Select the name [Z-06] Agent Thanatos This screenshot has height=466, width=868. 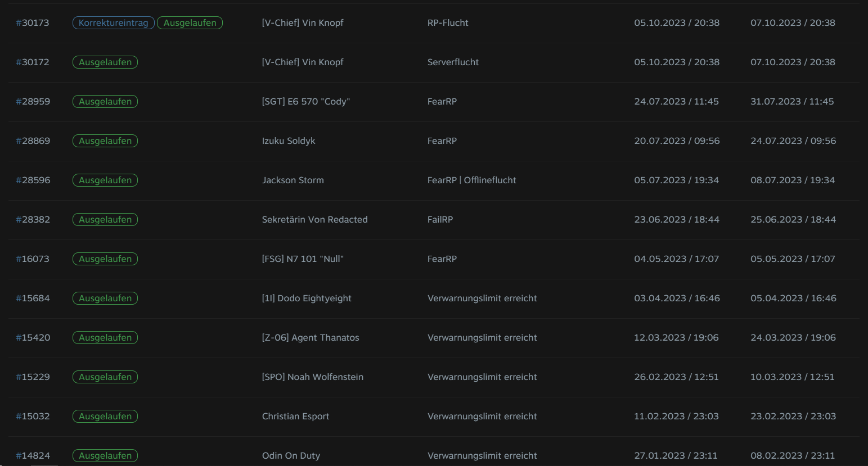pos(311,338)
